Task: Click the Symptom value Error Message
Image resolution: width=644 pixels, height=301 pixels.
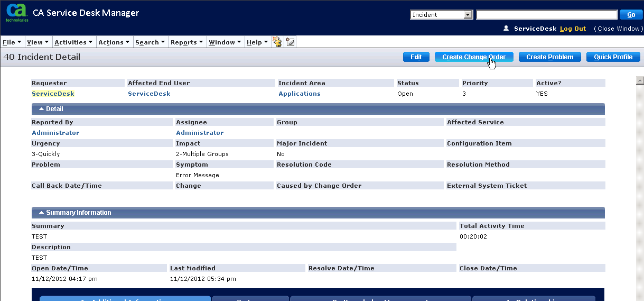Action: point(198,175)
